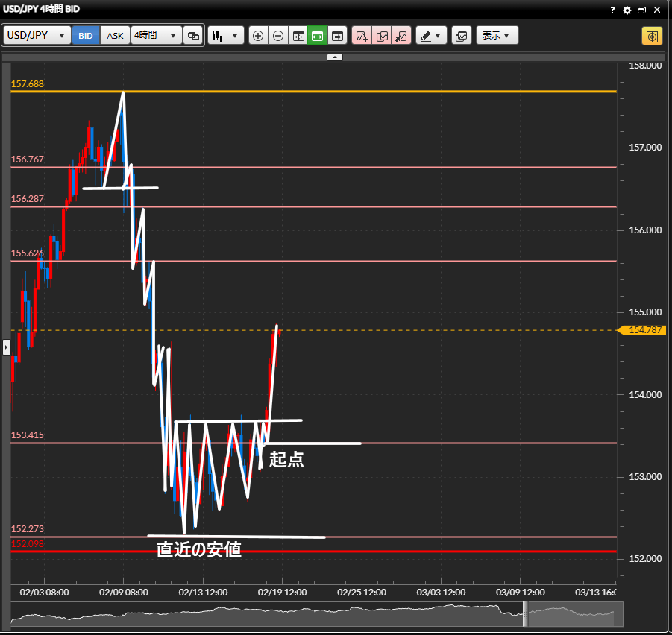Expand the left side panel arrow
The height and width of the screenshot is (635, 672).
[6, 347]
